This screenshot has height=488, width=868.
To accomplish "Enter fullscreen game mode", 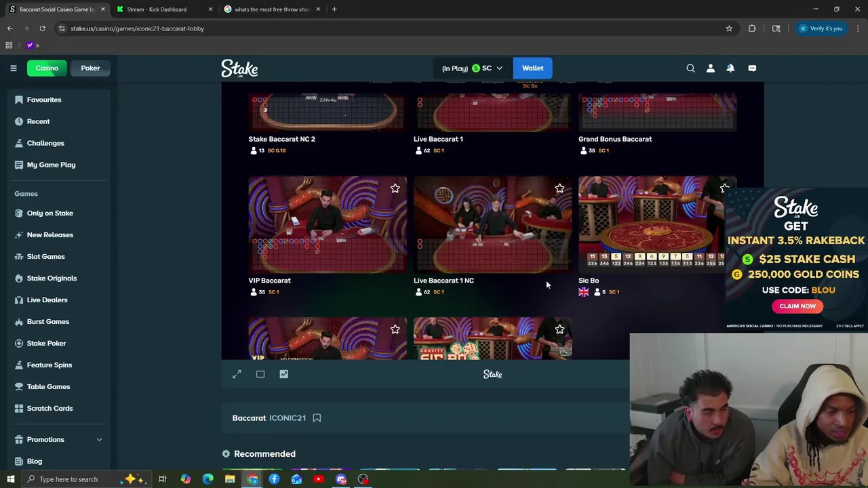I will [x=237, y=374].
